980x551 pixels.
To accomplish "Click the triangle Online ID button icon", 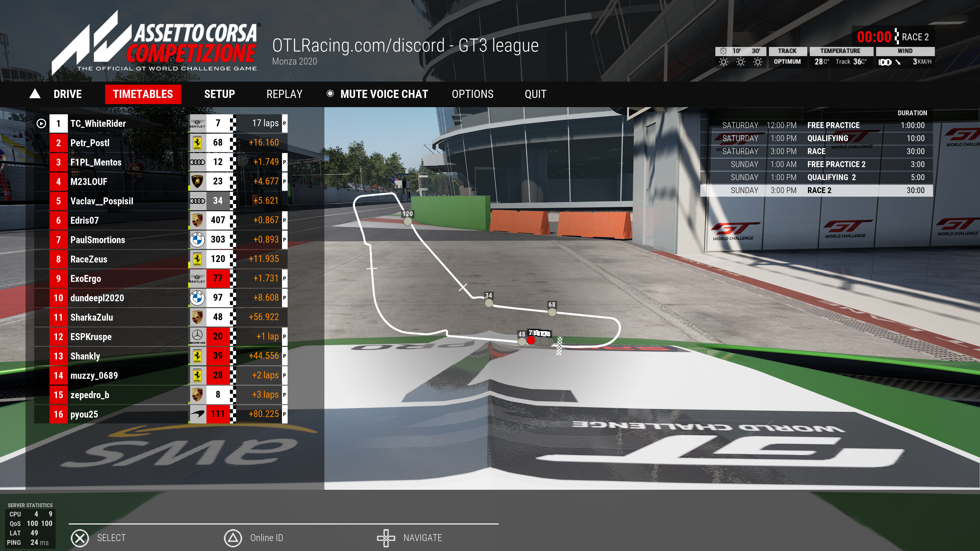I will point(233,538).
